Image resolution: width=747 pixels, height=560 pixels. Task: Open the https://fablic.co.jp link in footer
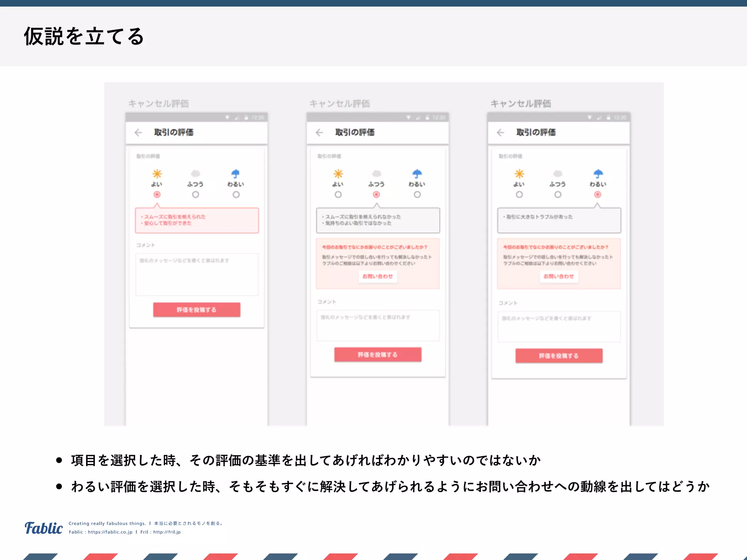[x=110, y=532]
